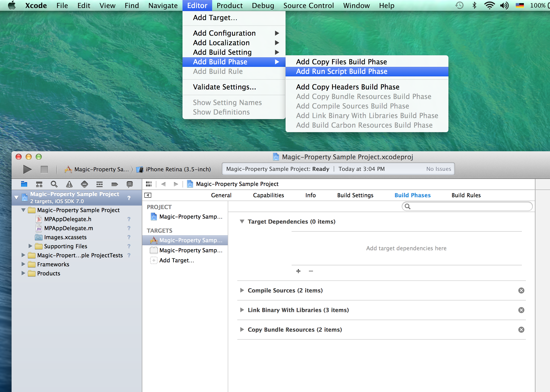Open Add Configuration submenu
Image resolution: width=550 pixels, height=392 pixels.
(x=234, y=33)
